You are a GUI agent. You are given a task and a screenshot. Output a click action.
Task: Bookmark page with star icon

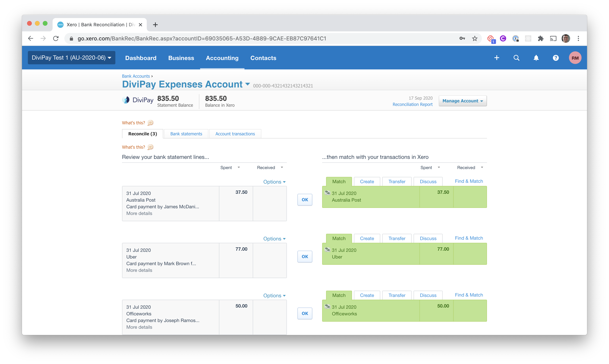475,38
